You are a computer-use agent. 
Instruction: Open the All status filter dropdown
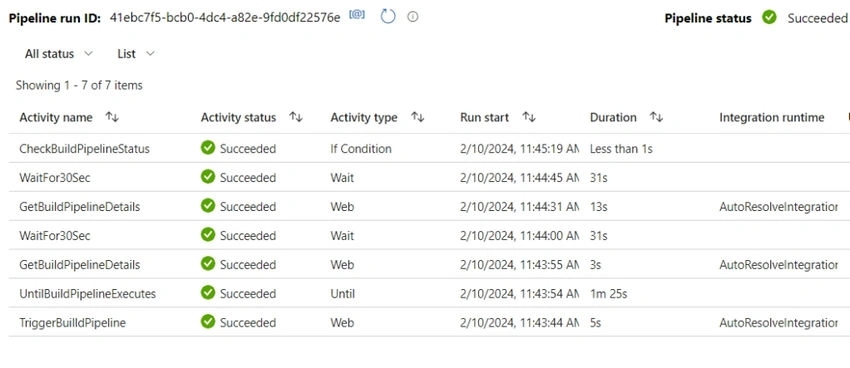(x=59, y=54)
